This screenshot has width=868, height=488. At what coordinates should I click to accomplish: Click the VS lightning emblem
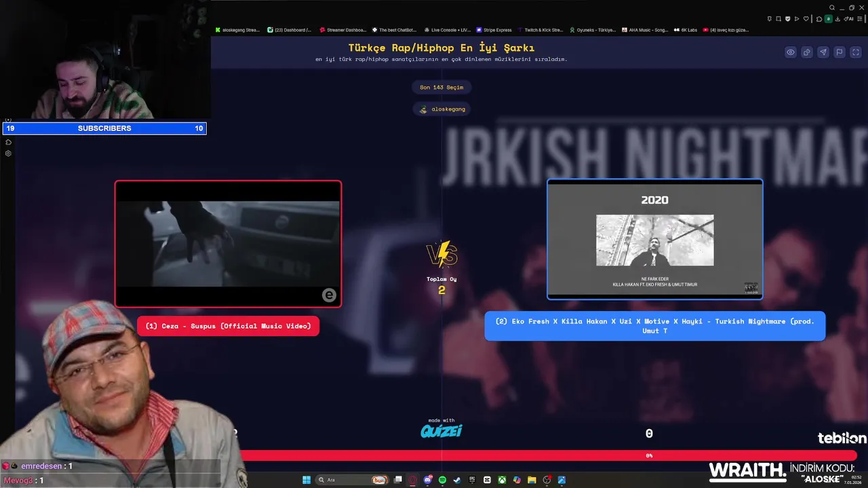[x=441, y=255]
